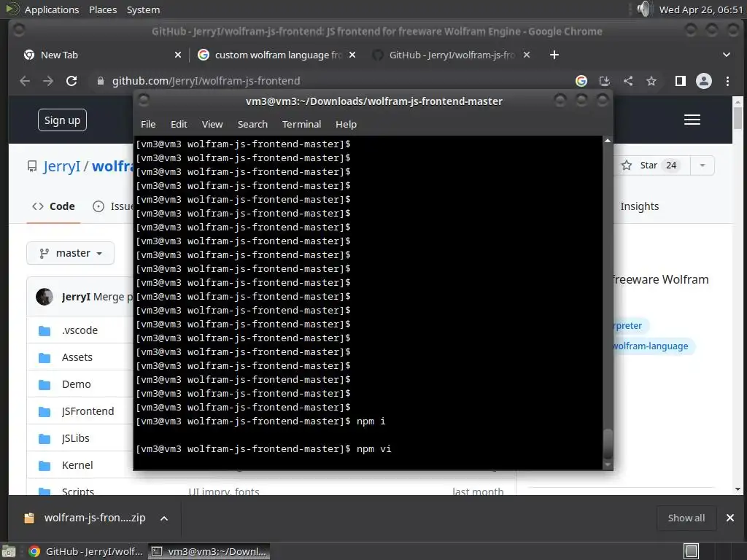This screenshot has height=560, width=747.
Task: Click Chrome's back navigation arrow
Action: 25,81
